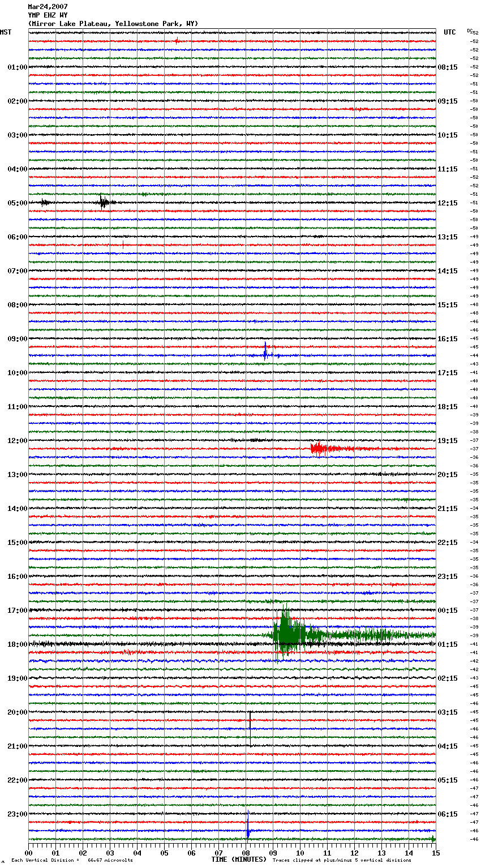Click minute 13 tick on bottom axis
The height and width of the screenshot is (868, 481).
382,853
